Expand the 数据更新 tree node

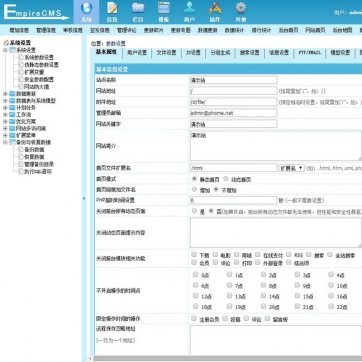(5, 94)
